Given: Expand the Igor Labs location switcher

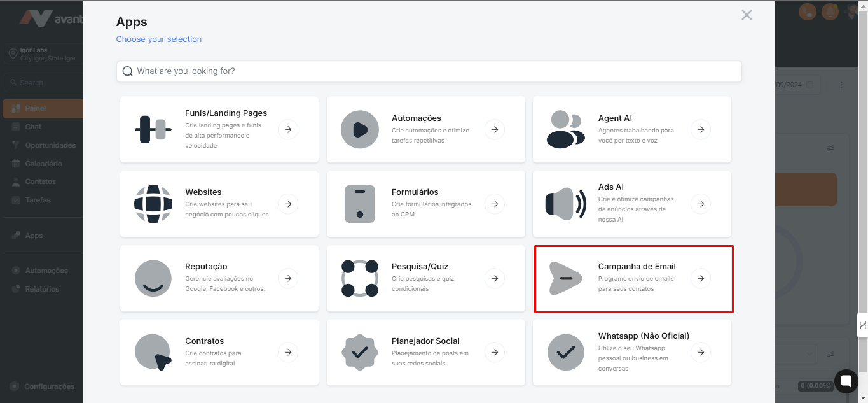Looking at the screenshot, I should point(42,54).
